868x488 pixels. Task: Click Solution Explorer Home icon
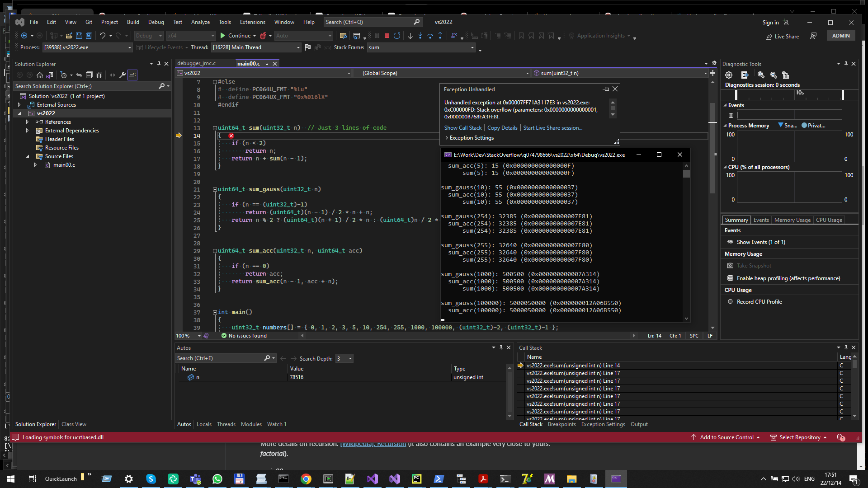(x=40, y=75)
